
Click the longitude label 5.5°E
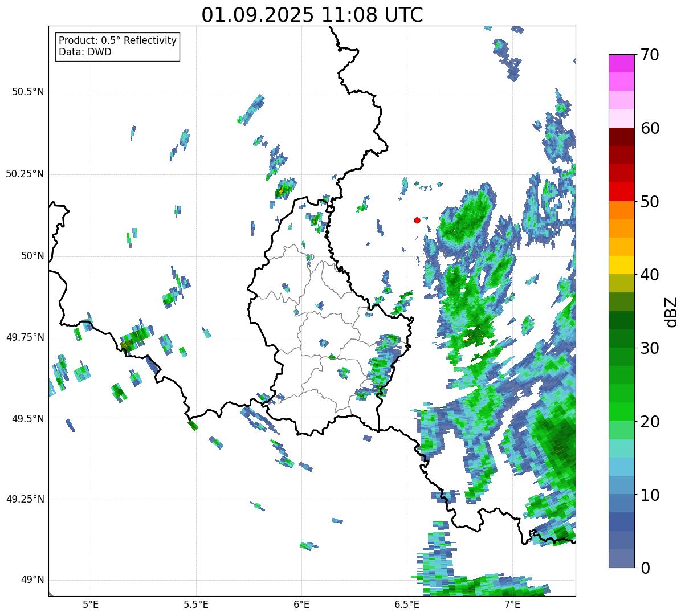[x=196, y=604]
